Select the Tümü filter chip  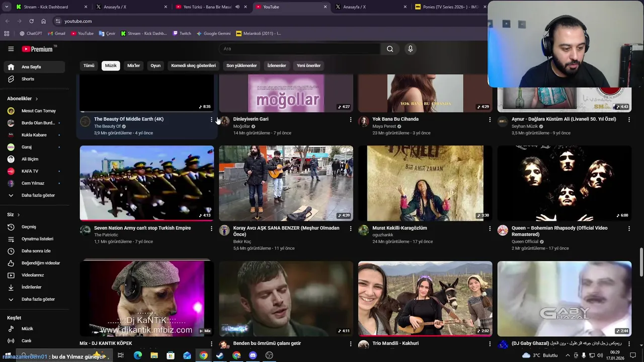(89, 65)
